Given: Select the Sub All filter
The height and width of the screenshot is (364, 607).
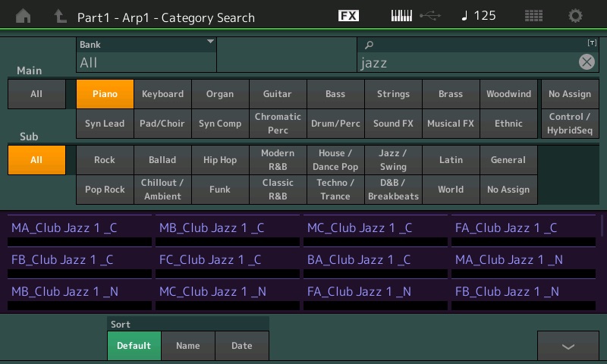Looking at the screenshot, I should (x=36, y=160).
